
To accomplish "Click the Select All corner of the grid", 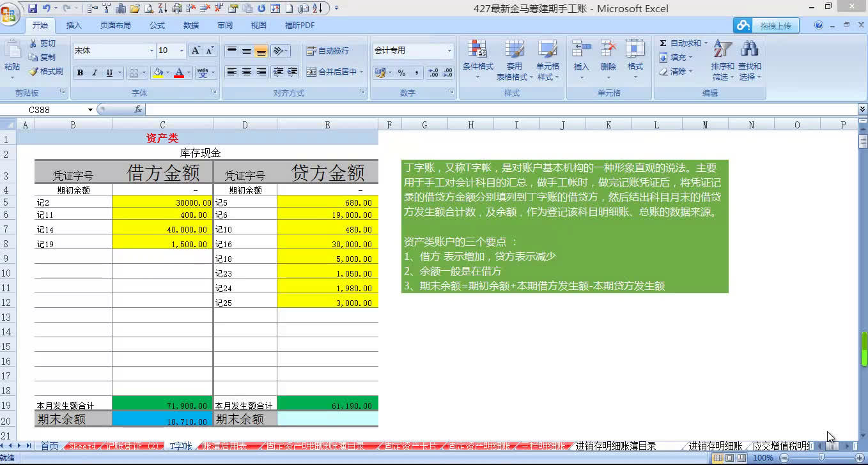I will pos(8,125).
